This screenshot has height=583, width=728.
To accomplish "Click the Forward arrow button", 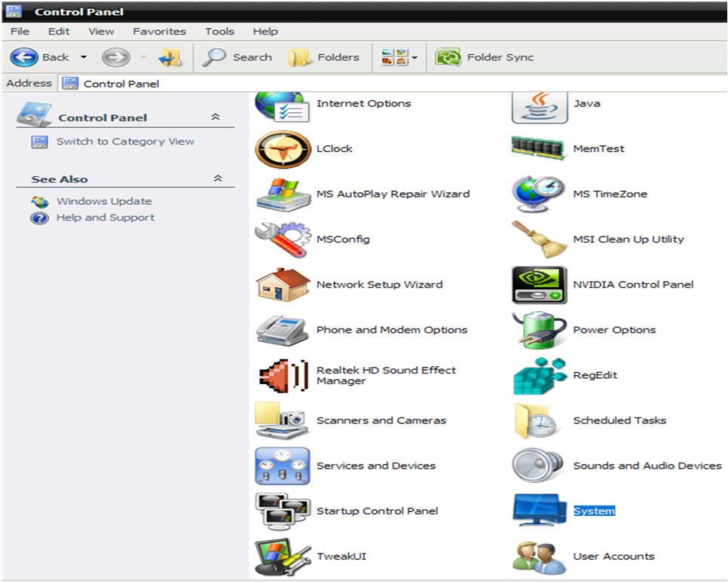I will pos(116,57).
